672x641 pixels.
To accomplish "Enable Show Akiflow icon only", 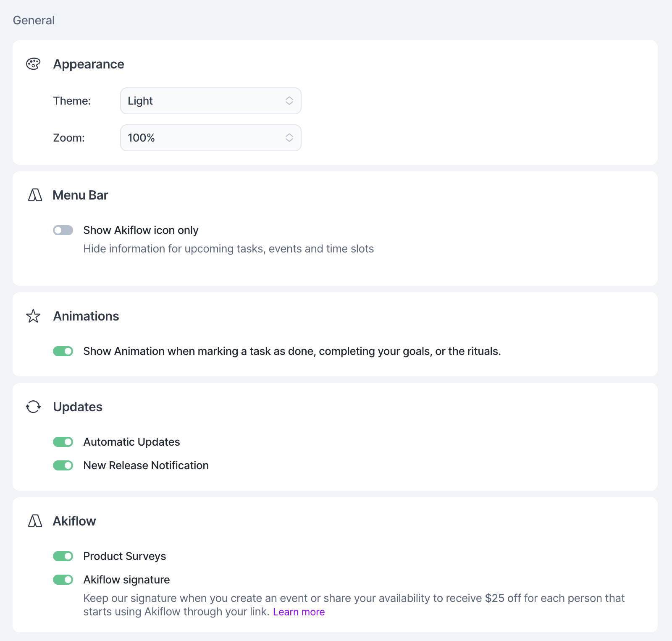I will 63,230.
